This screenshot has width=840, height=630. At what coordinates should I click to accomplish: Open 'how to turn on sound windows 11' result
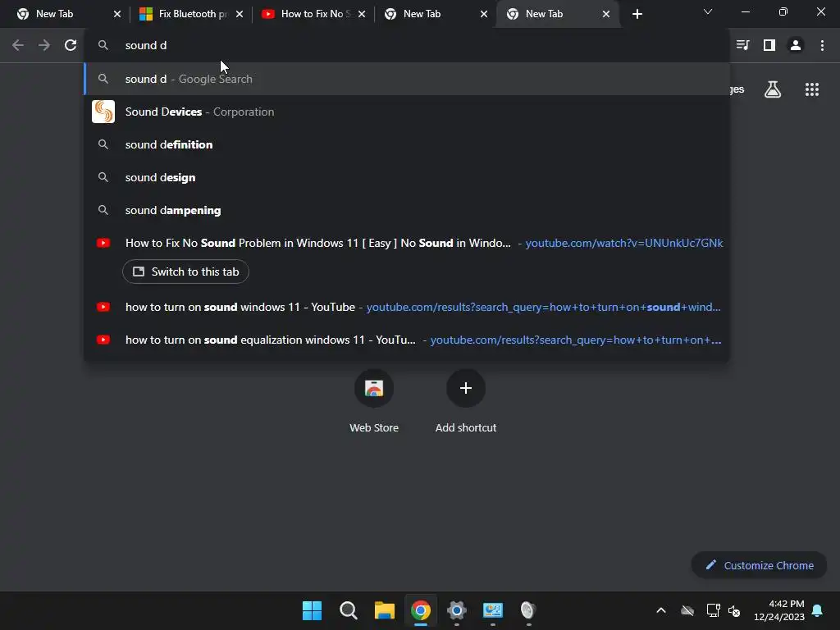pos(407,307)
